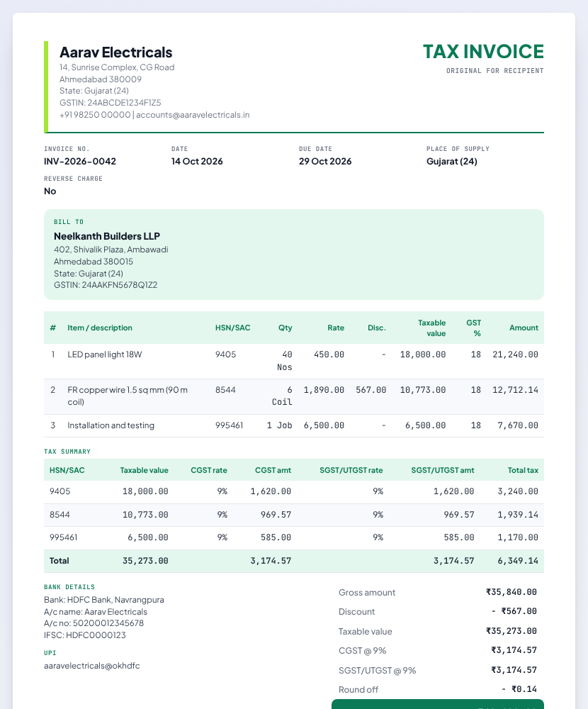Screen dimensions: 588x709
Task: Click the TAX INVOICE heading
Action: (483, 52)
